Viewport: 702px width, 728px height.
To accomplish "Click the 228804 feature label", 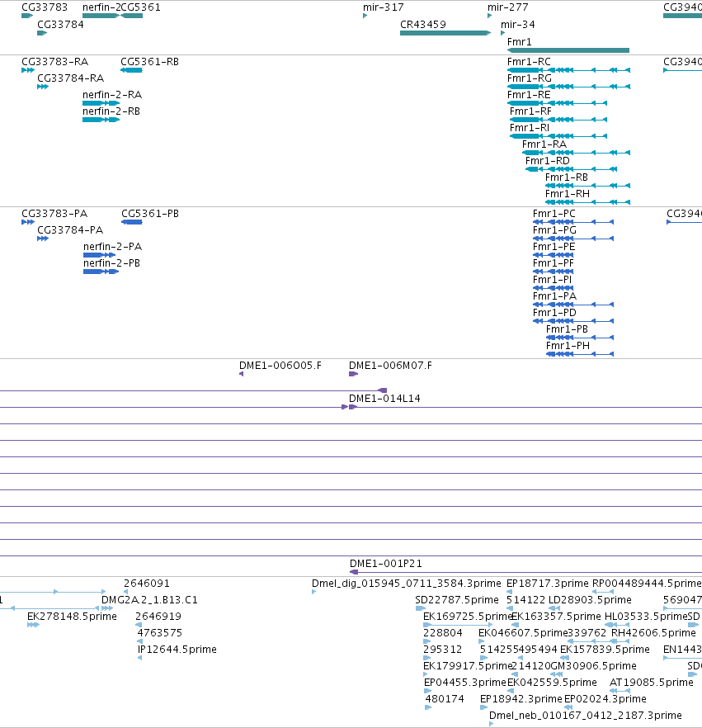I will click(x=443, y=633).
